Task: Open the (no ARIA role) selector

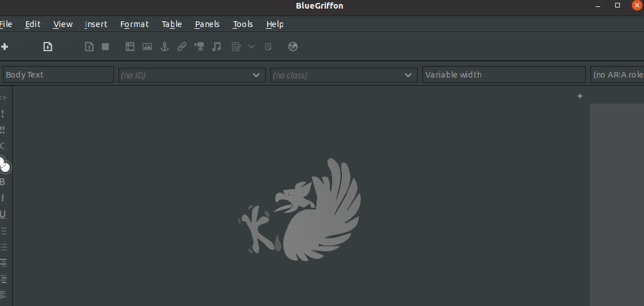Action: tap(618, 75)
